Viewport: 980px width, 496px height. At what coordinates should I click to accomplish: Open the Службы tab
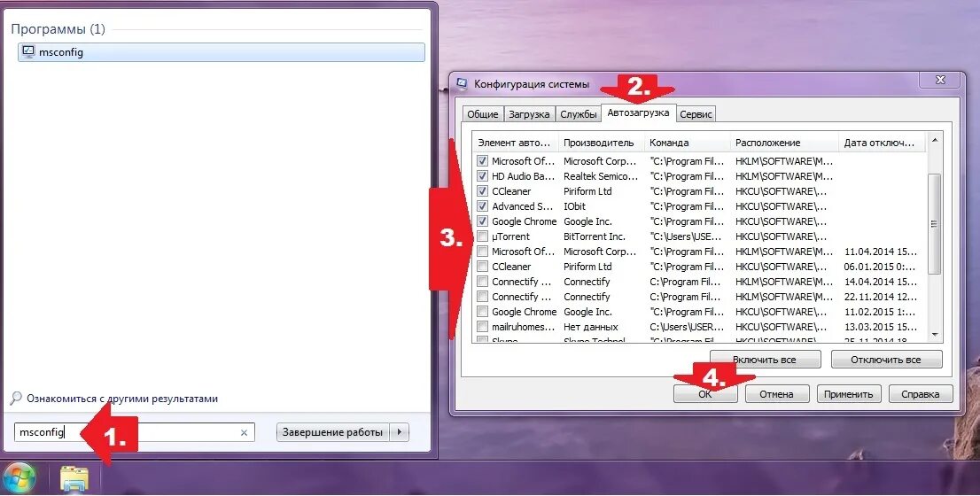pyautogui.click(x=578, y=114)
